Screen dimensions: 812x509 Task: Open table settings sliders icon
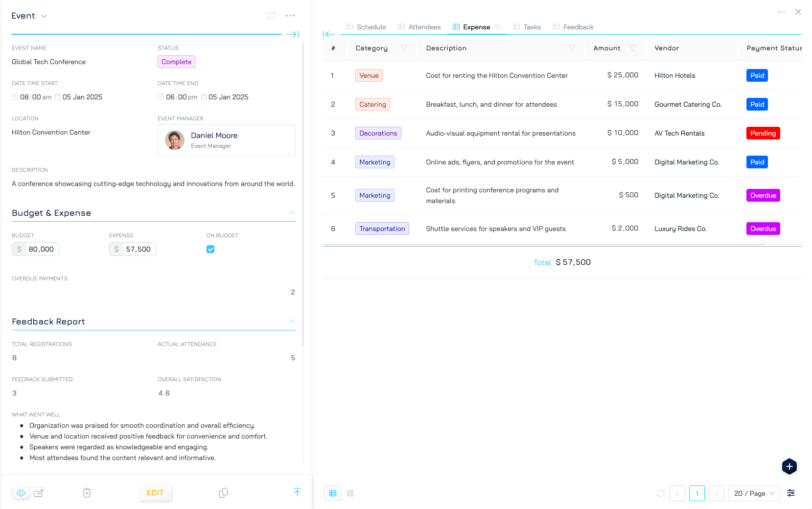790,493
